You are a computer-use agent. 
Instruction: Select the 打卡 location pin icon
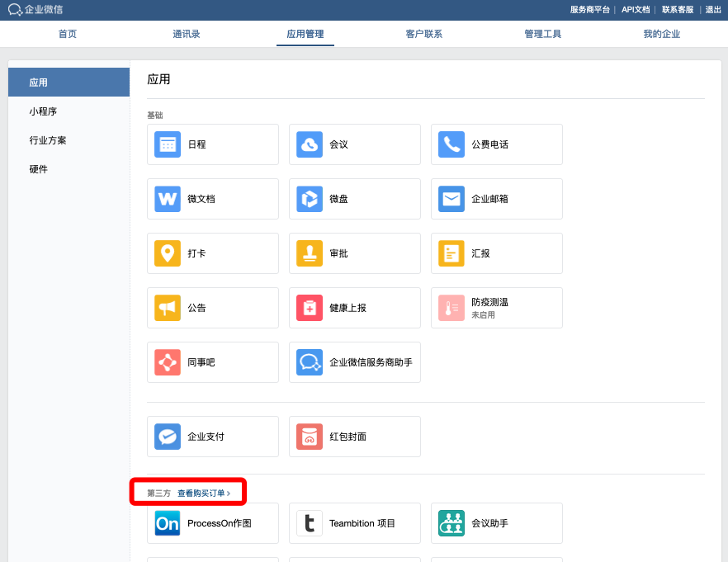coord(168,253)
